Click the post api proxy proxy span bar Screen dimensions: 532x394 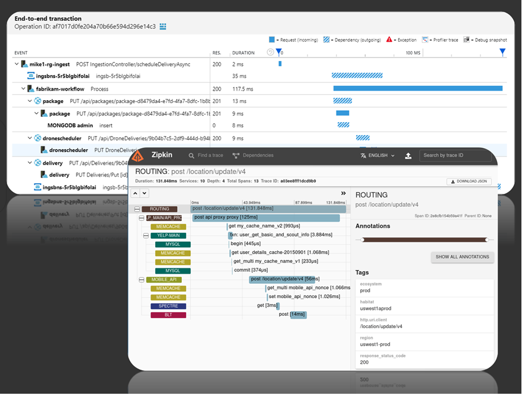click(266, 217)
